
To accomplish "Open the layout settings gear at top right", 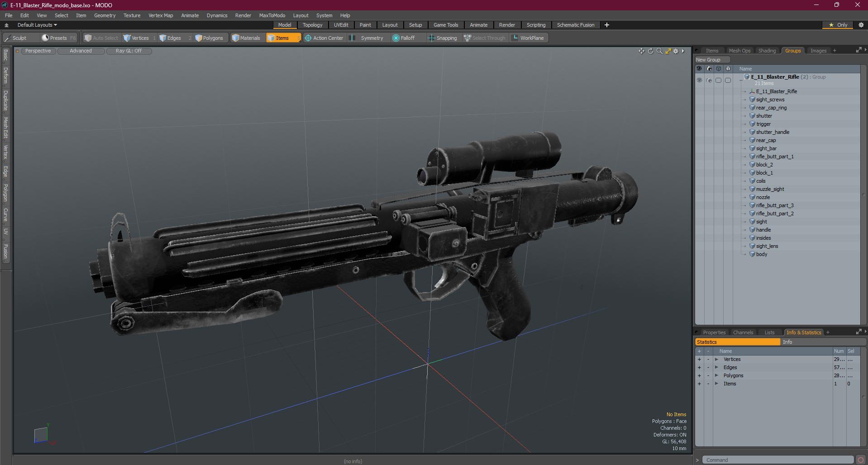I will 861,25.
